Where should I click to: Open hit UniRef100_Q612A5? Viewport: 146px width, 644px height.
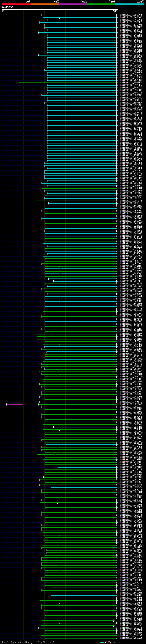pyautogui.click(x=131, y=286)
